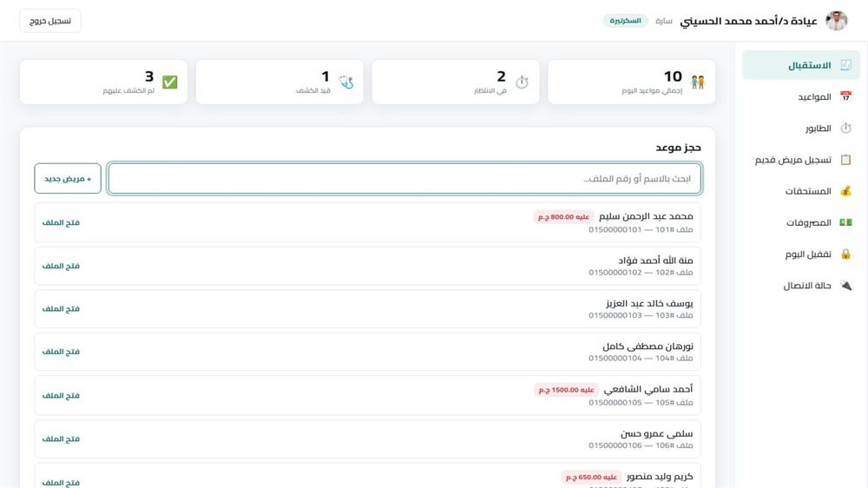Click patient name محمد عبد الرحمن سليم
The width and height of the screenshot is (868, 488).
click(646, 216)
